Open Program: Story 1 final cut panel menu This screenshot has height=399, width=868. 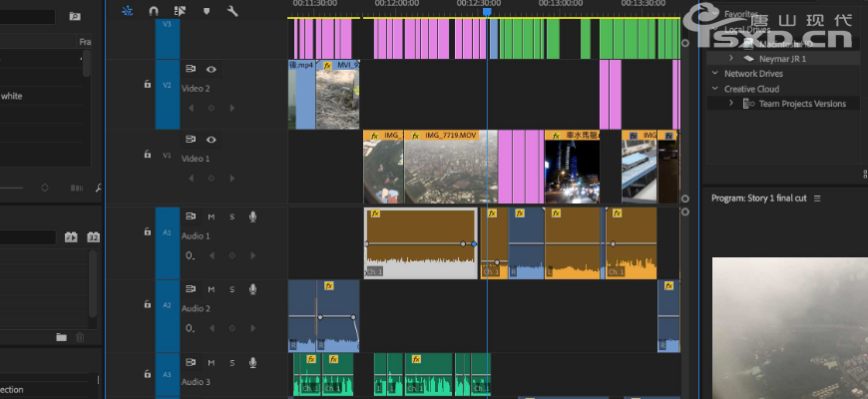(817, 199)
